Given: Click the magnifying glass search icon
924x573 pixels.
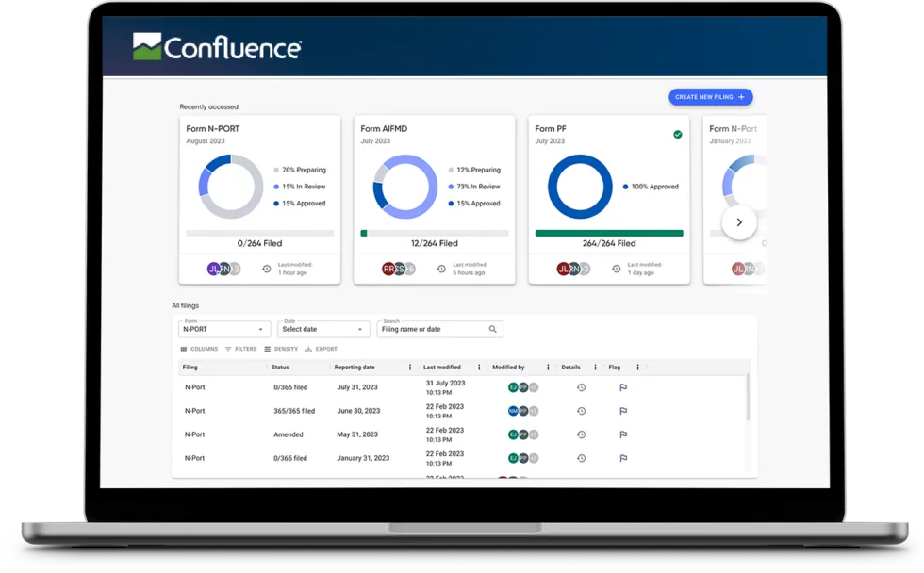Looking at the screenshot, I should click(492, 329).
